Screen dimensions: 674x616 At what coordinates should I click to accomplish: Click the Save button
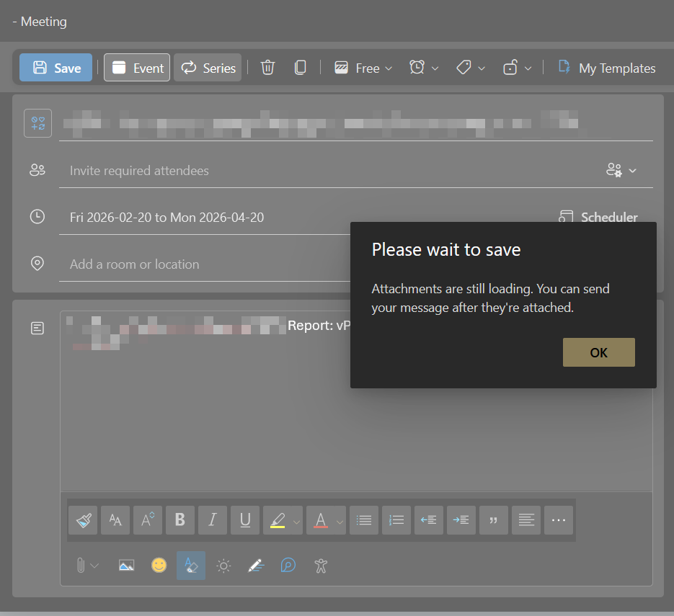[x=56, y=68]
